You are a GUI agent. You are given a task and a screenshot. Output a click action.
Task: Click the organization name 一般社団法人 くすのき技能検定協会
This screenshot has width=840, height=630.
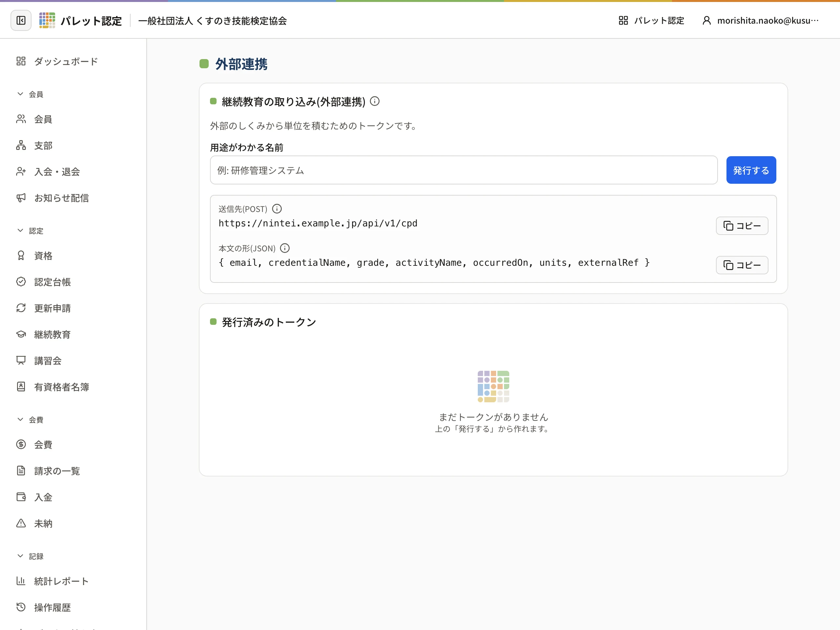(x=213, y=21)
